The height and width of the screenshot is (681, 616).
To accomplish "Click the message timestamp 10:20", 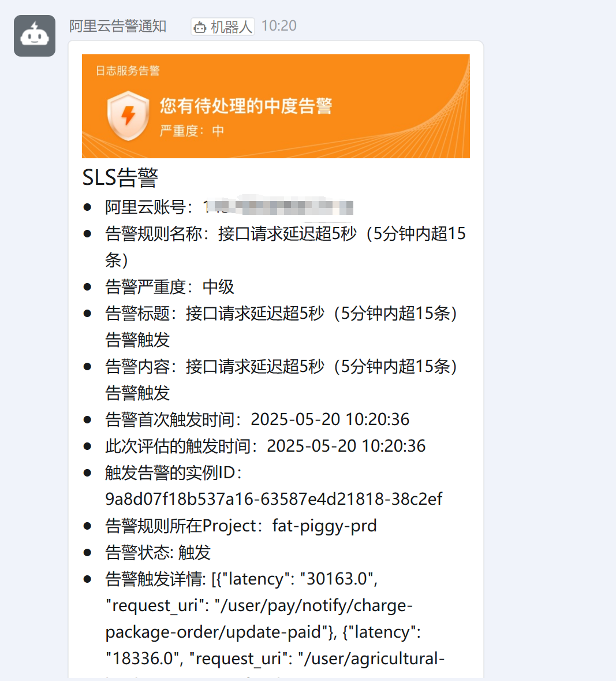I will click(x=279, y=26).
